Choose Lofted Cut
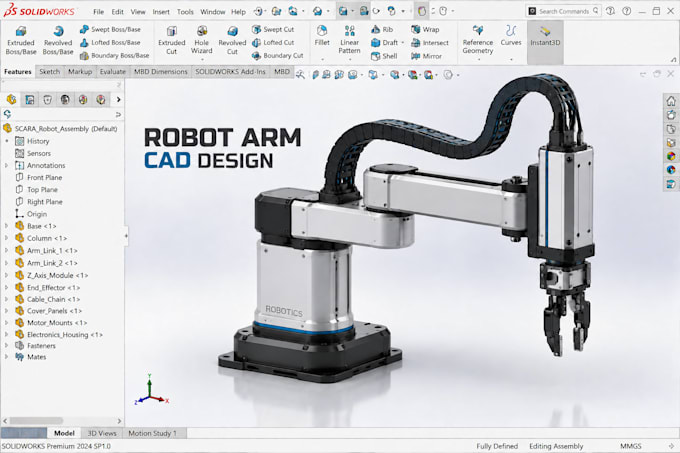 pyautogui.click(x=273, y=42)
